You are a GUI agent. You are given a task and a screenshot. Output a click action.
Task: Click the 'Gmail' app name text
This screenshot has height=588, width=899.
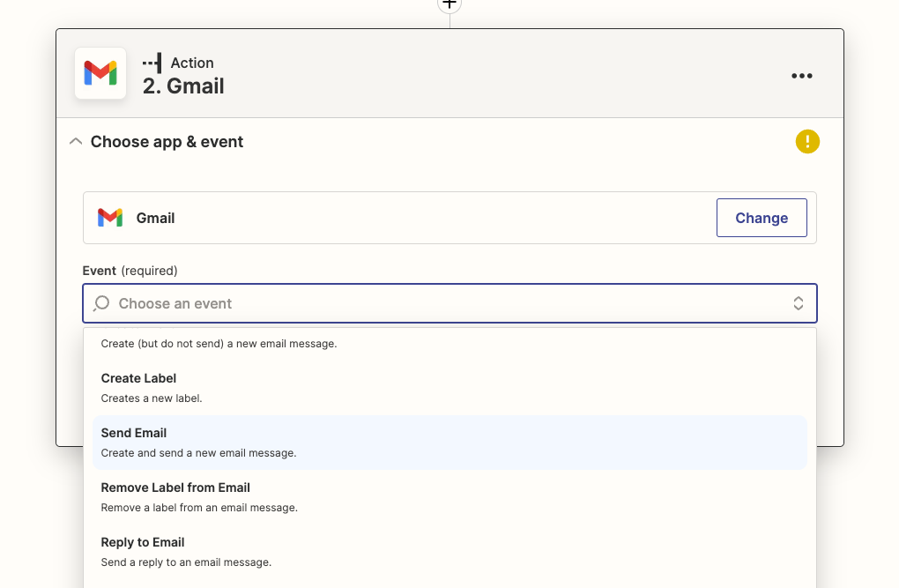pos(155,218)
